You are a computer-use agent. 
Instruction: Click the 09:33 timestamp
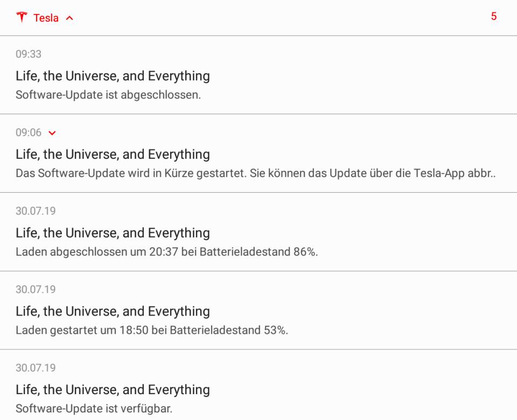pyautogui.click(x=29, y=54)
